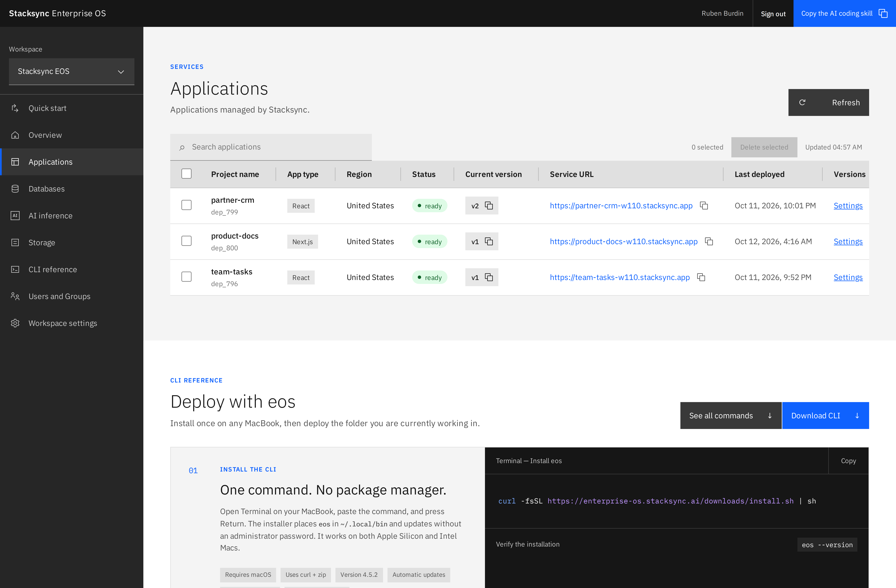Click the CLI reference terminal icon
Viewport: 896px width, 588px height.
click(15, 269)
